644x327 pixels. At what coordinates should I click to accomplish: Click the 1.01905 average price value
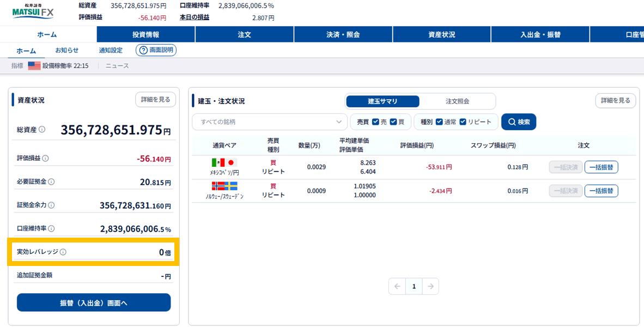coord(364,186)
